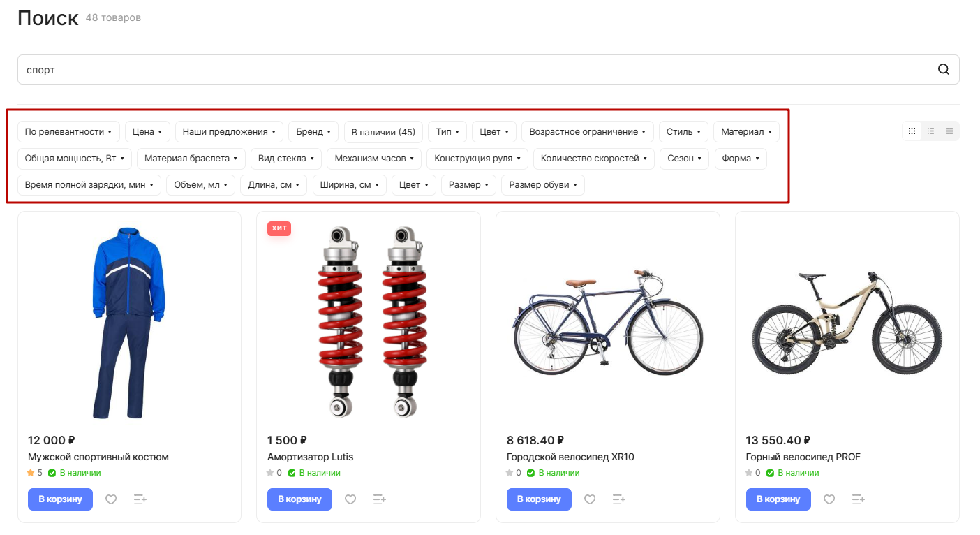Favorite the Городской велосипед XR10 heart
This screenshot has width=980, height=535.
tap(590, 499)
